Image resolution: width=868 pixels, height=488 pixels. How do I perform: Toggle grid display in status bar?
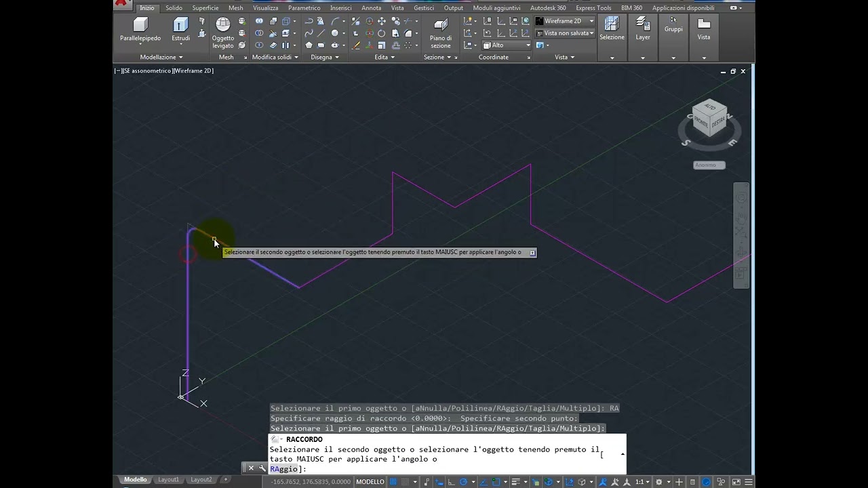[393, 482]
